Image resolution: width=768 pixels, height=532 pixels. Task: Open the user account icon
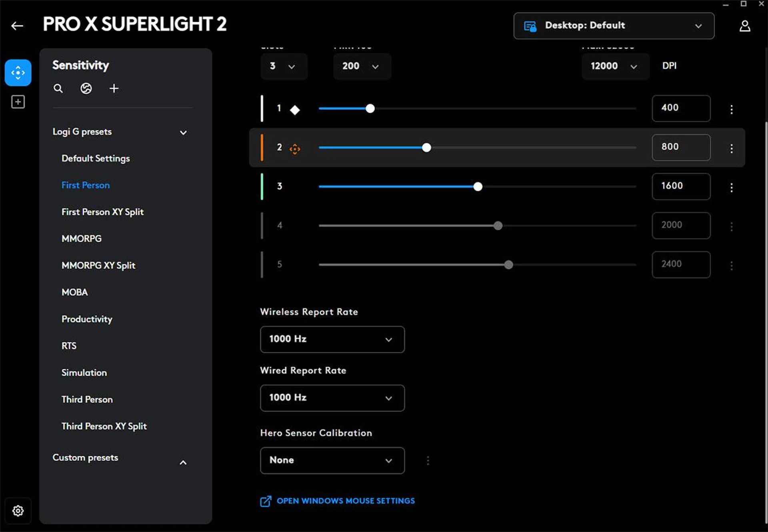coord(744,26)
